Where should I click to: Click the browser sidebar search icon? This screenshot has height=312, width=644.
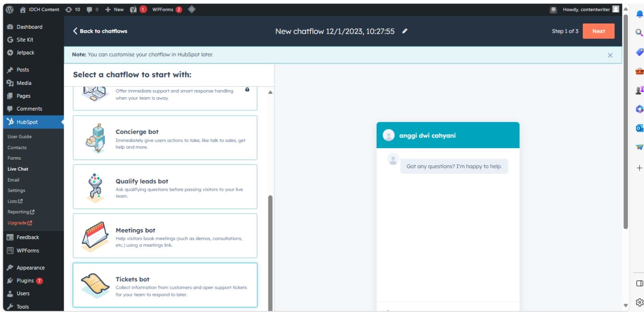[639, 33]
